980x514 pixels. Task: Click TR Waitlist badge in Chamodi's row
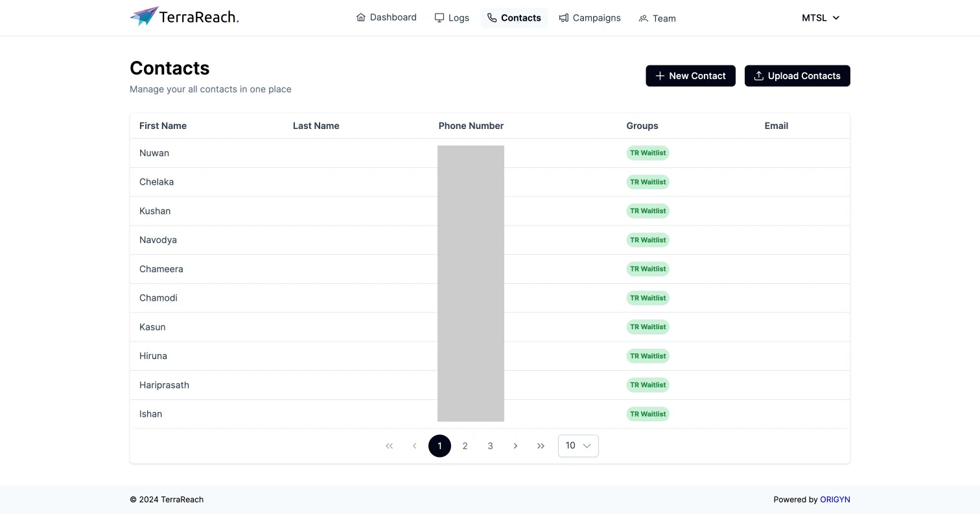pos(648,298)
